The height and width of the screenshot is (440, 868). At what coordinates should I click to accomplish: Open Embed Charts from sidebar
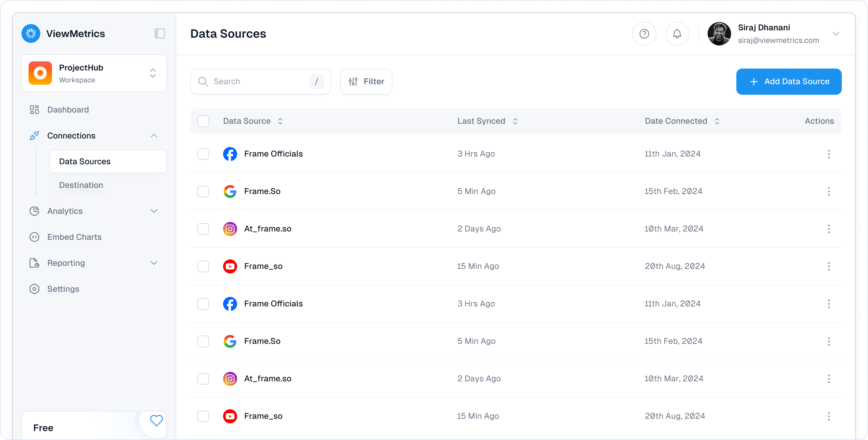(74, 237)
